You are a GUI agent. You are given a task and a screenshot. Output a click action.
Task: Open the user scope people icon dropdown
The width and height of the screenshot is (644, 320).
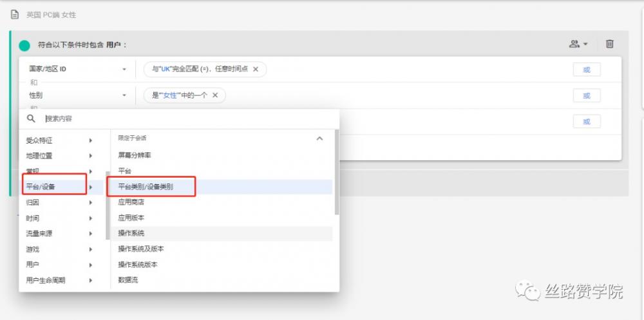tap(578, 44)
